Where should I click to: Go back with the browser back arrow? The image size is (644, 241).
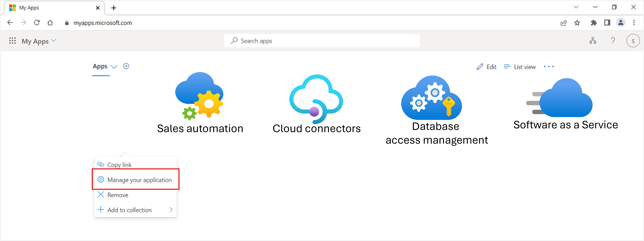click(10, 23)
